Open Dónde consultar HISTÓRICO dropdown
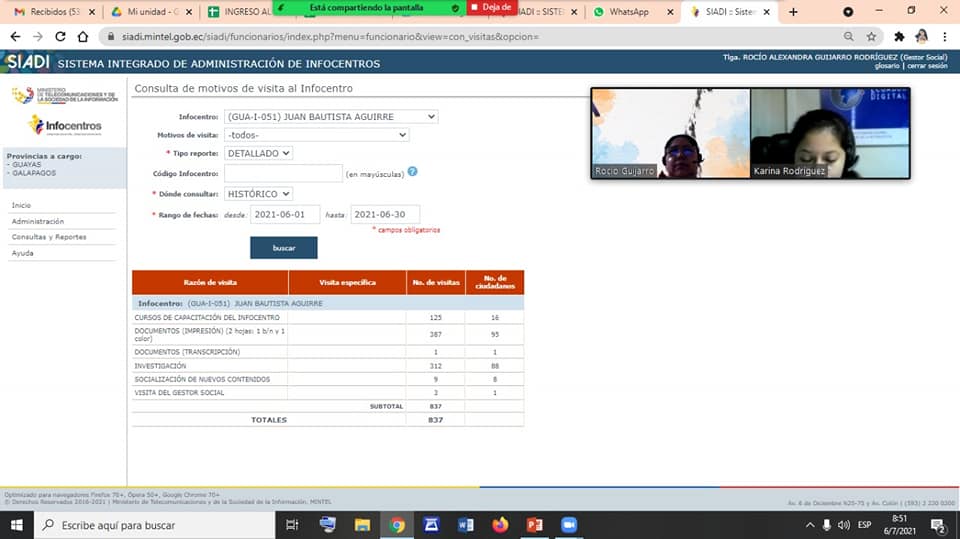The image size is (960, 539). [x=258, y=194]
